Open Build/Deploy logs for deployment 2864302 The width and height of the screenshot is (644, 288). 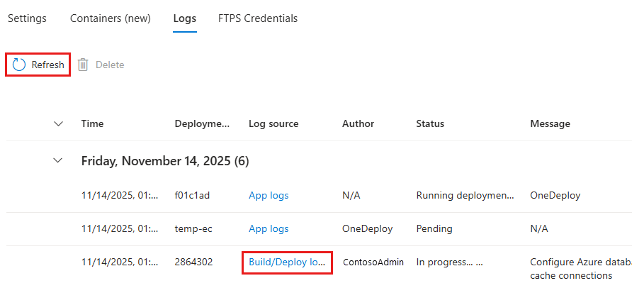point(286,262)
